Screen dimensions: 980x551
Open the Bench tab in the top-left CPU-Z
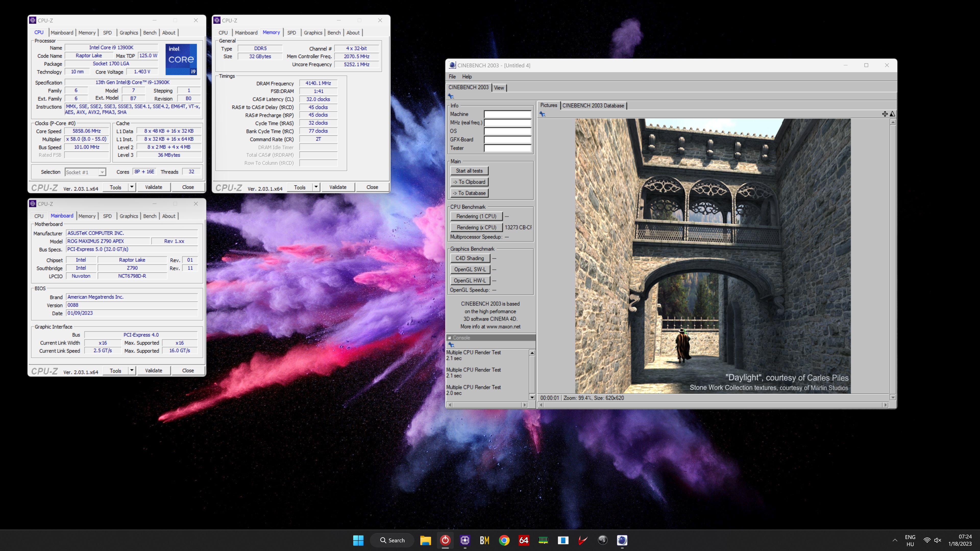[150, 33]
